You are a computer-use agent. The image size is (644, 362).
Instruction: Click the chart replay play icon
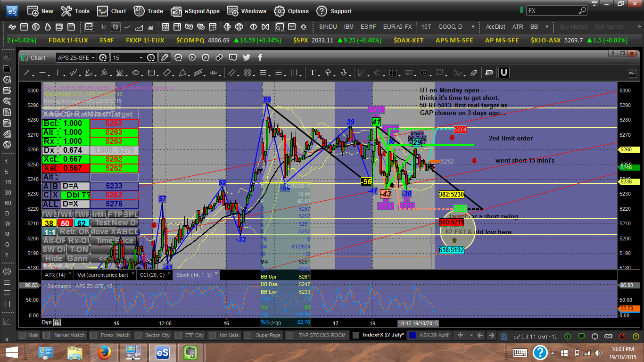point(192,58)
